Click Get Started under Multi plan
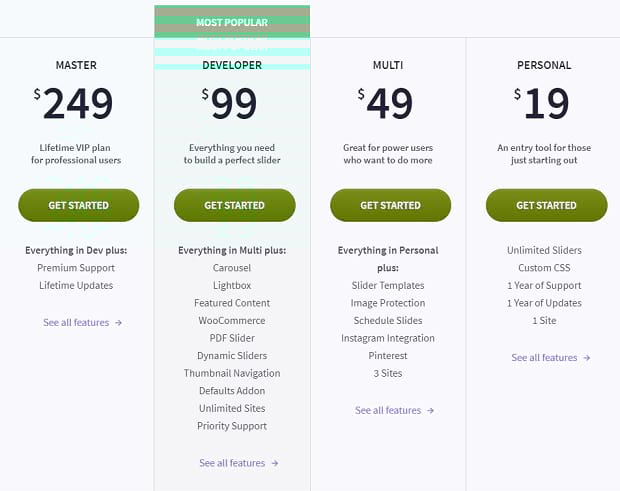Image resolution: width=620 pixels, height=491 pixels. [x=390, y=205]
